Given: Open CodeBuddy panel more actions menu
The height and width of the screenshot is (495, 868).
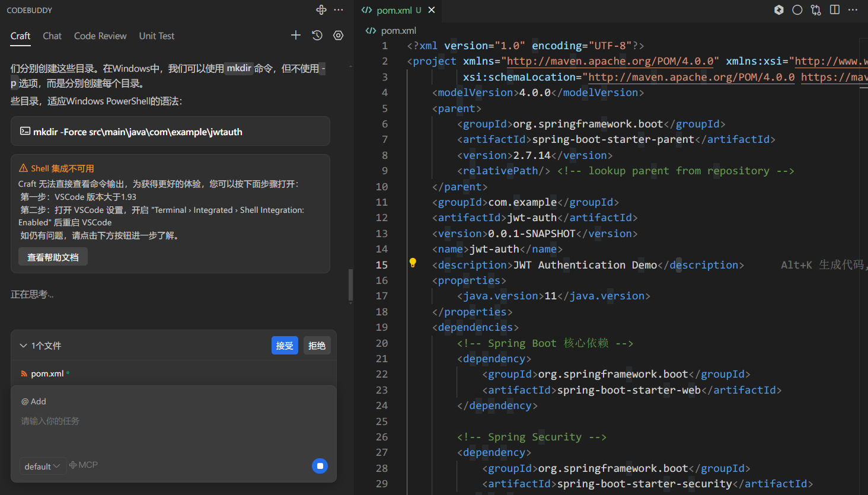Looking at the screenshot, I should coord(339,9).
